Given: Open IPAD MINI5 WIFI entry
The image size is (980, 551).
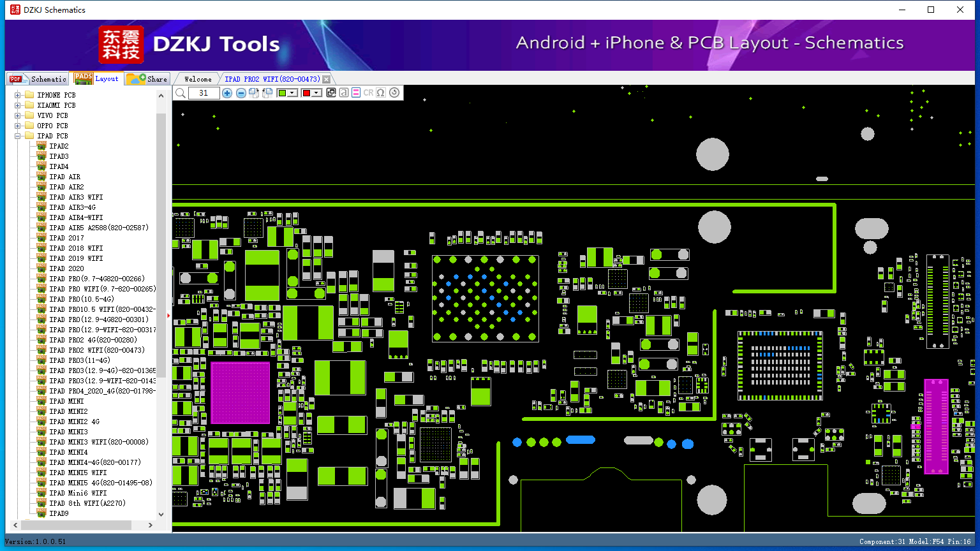Looking at the screenshot, I should (x=78, y=473).
